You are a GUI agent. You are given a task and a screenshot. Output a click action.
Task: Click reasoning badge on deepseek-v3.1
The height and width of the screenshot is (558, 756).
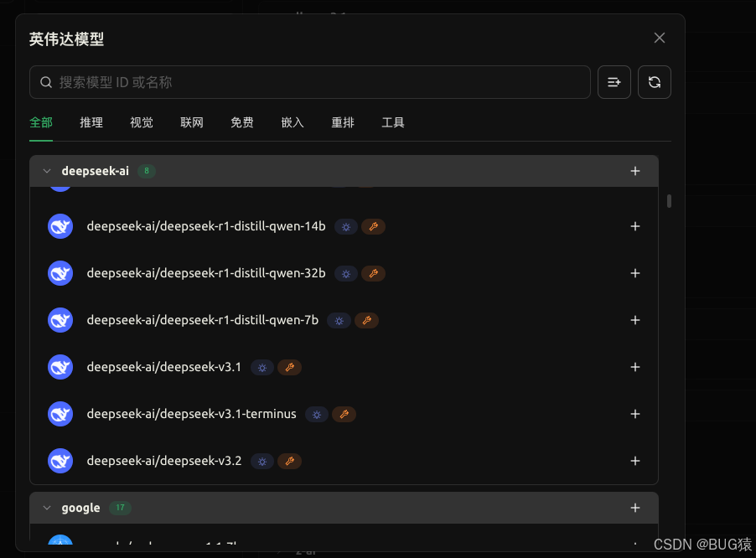262,368
